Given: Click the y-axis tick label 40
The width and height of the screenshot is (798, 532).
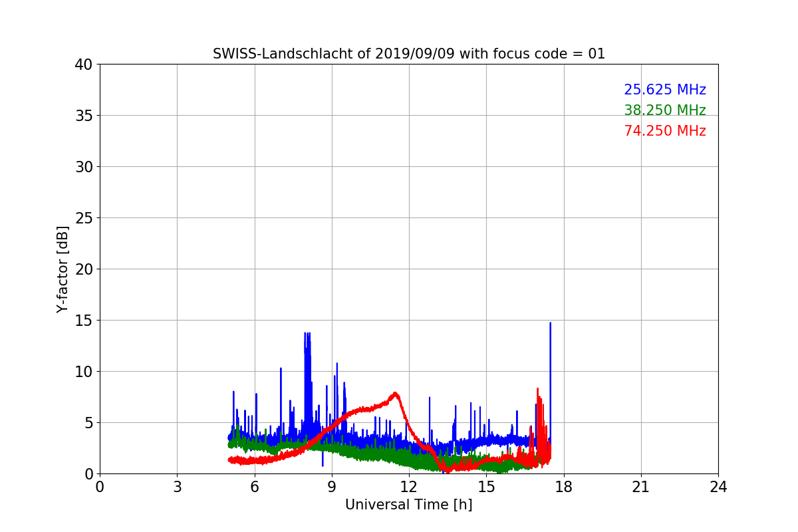Looking at the screenshot, I should coord(84,65).
